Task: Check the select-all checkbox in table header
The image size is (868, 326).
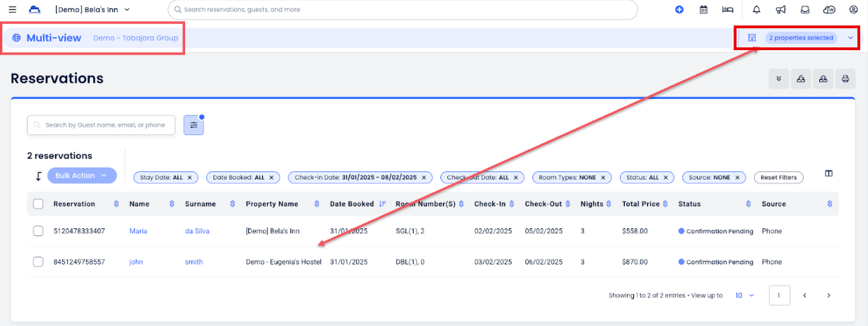Action: click(38, 204)
